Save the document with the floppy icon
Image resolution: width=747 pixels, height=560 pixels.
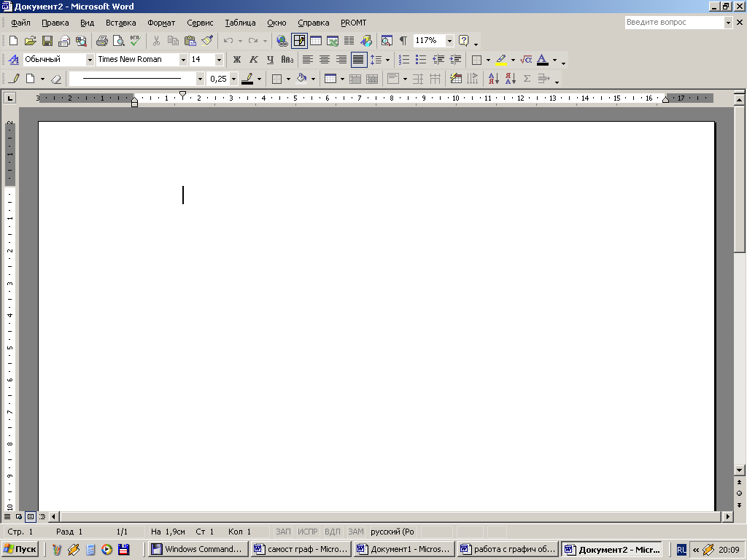pos(47,41)
